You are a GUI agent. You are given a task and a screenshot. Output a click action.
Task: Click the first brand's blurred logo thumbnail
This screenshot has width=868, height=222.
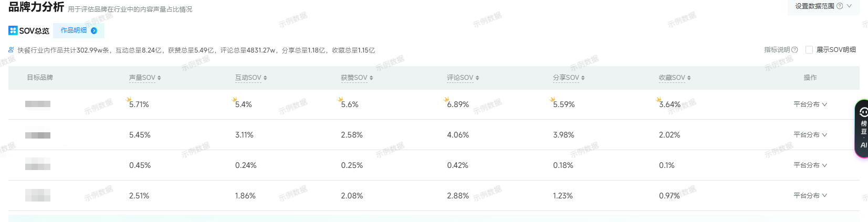click(38, 104)
